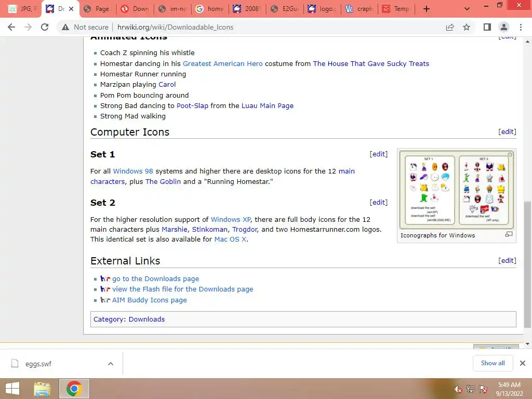532x399 pixels.
Task: Open the Category link
Action: 109,320
